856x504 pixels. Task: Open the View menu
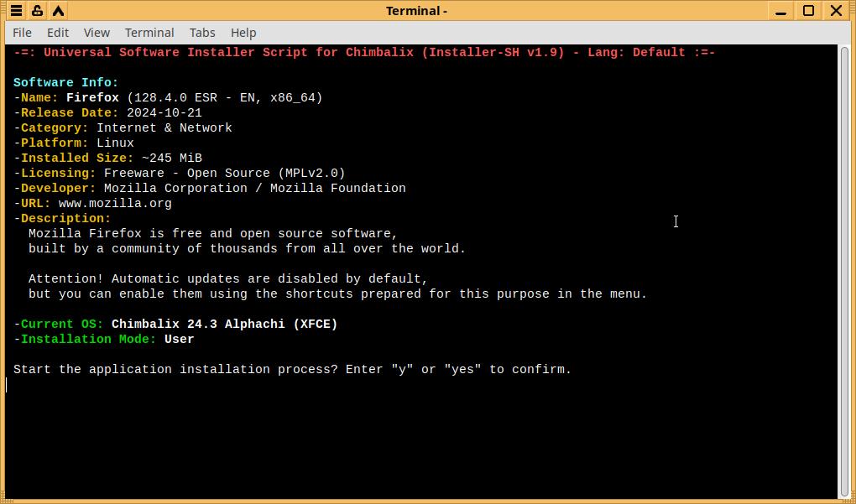point(97,33)
